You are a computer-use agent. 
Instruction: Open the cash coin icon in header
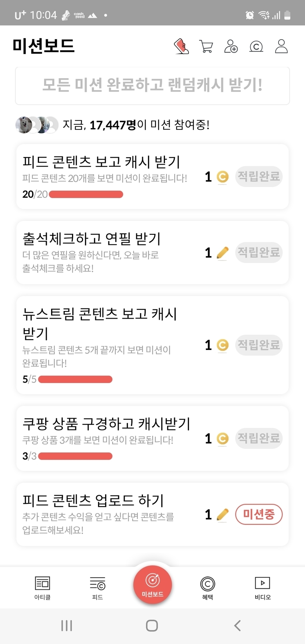click(256, 47)
